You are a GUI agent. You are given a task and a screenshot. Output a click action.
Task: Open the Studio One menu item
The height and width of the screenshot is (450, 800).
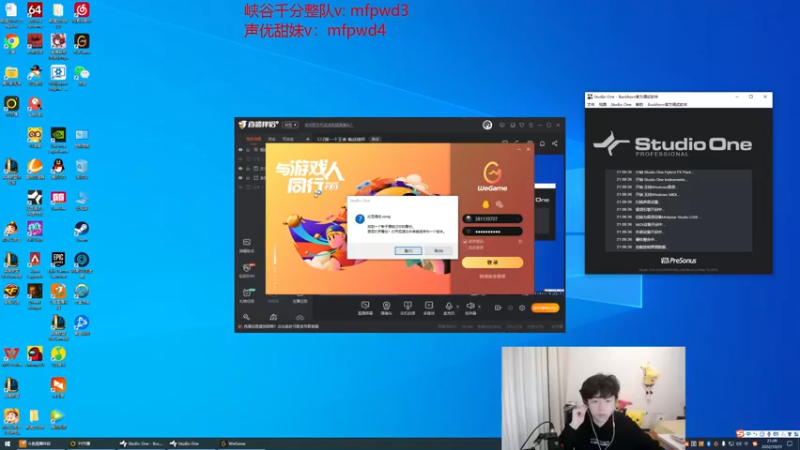pyautogui.click(x=621, y=104)
